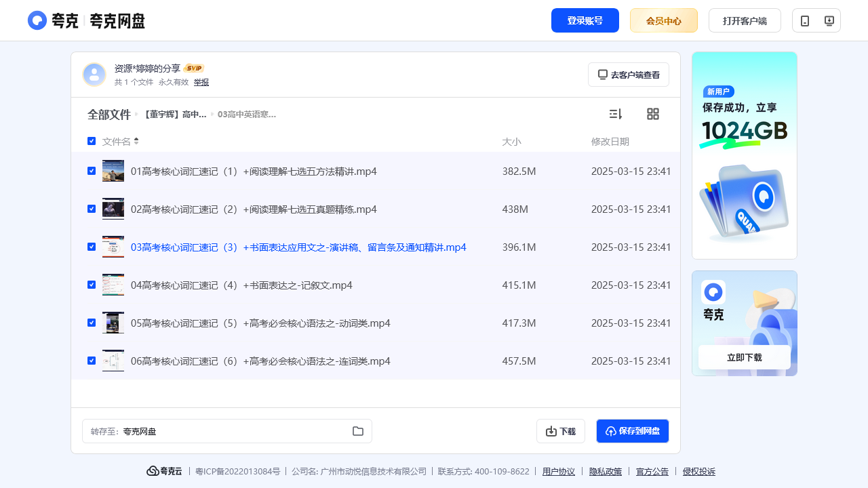Click the 举报 link

click(x=201, y=82)
